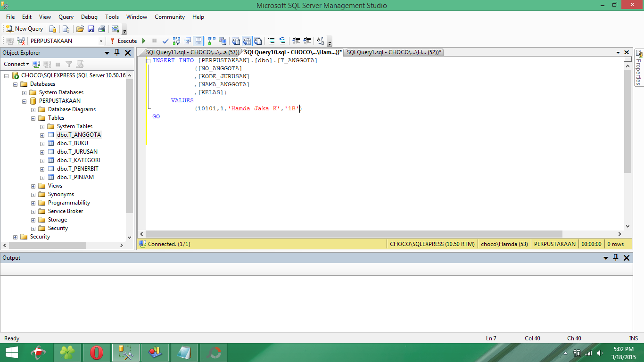The height and width of the screenshot is (362, 644).
Task: Expand the dbo.T_BUKU table node
Action: point(42,143)
